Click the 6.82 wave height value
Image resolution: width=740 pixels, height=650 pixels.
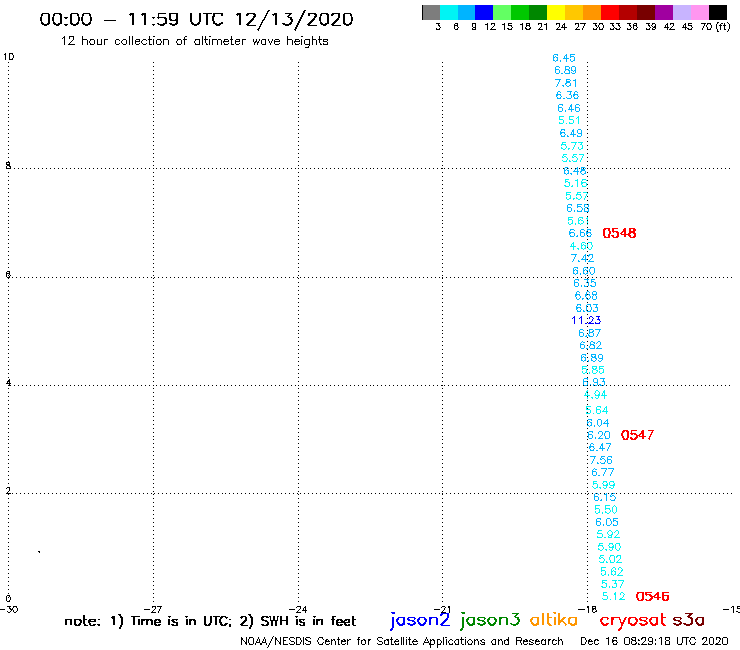(591, 346)
